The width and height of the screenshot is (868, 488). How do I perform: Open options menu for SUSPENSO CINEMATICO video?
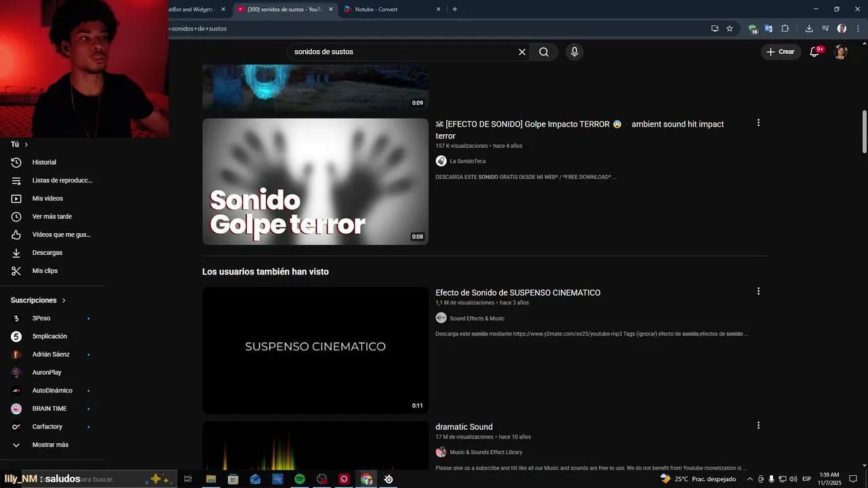point(758,291)
